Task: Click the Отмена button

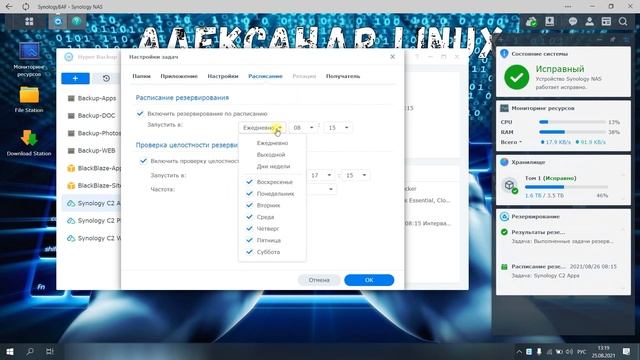Action: 319,280
